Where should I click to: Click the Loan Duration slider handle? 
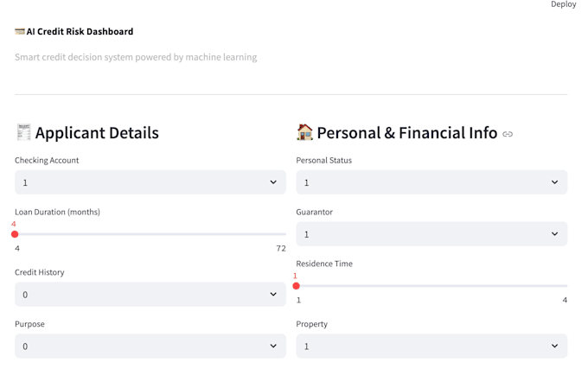pyautogui.click(x=15, y=234)
